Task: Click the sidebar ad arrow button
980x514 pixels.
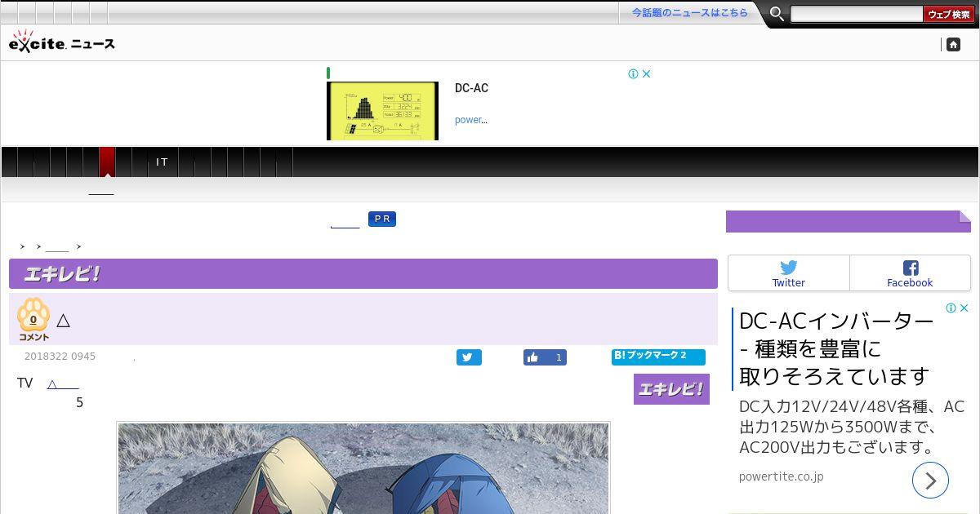Action: pyautogui.click(x=930, y=481)
